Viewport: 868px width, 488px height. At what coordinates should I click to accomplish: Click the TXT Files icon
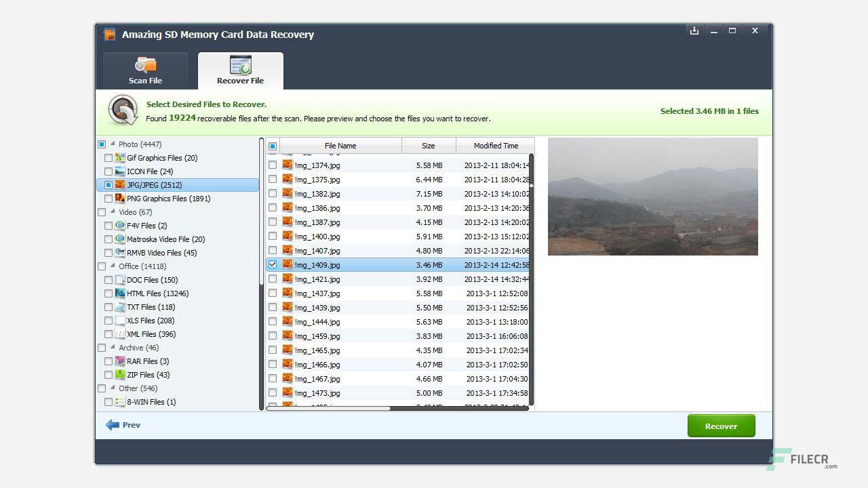[x=120, y=307]
